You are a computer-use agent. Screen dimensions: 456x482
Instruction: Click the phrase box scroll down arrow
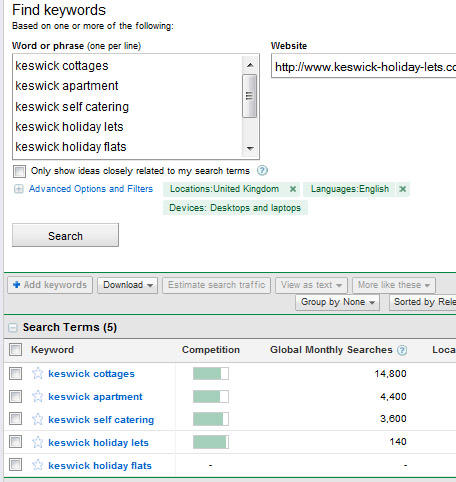click(250, 148)
